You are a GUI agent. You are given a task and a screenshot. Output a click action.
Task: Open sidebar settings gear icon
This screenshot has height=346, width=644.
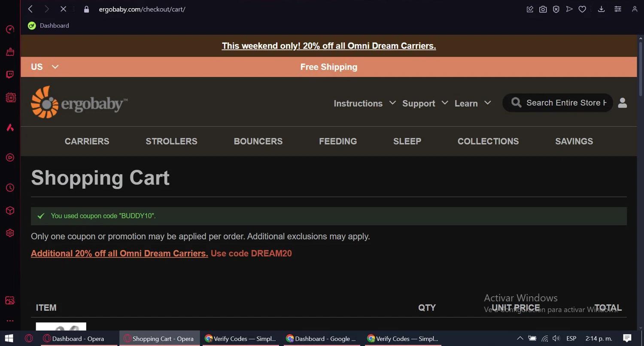(x=10, y=233)
